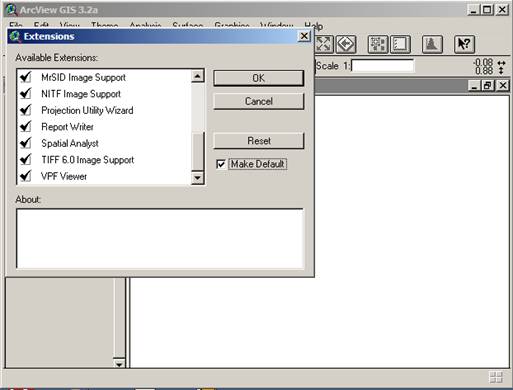Image resolution: width=513 pixels, height=390 pixels.
Task: Click the extensions list scroll up arrow
Action: tap(198, 76)
